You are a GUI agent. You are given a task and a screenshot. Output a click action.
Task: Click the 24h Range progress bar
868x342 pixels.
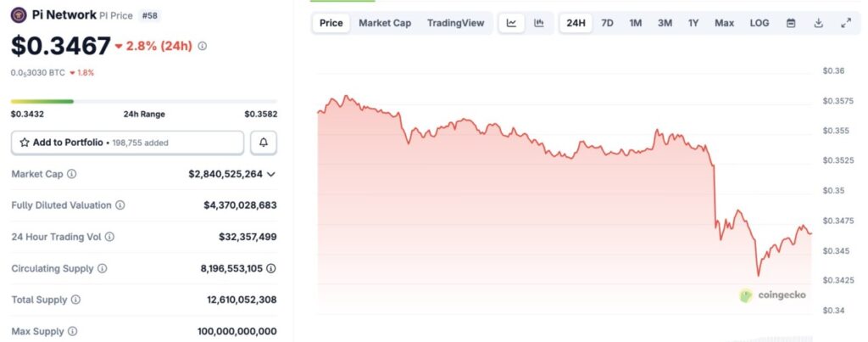(144, 101)
